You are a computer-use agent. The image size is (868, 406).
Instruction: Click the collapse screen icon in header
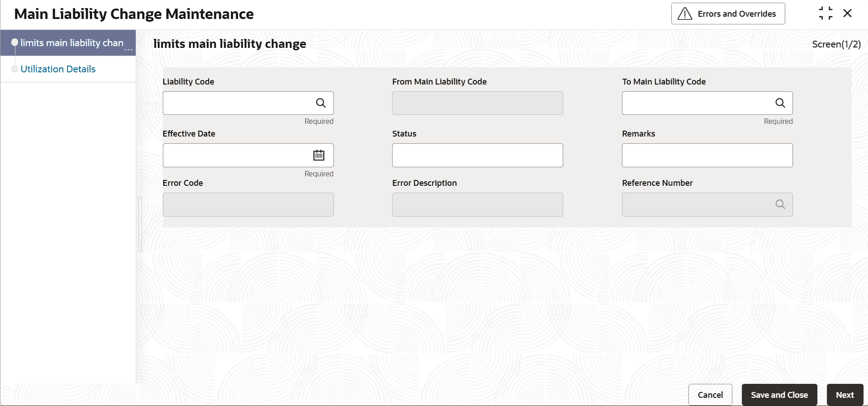coord(825,14)
